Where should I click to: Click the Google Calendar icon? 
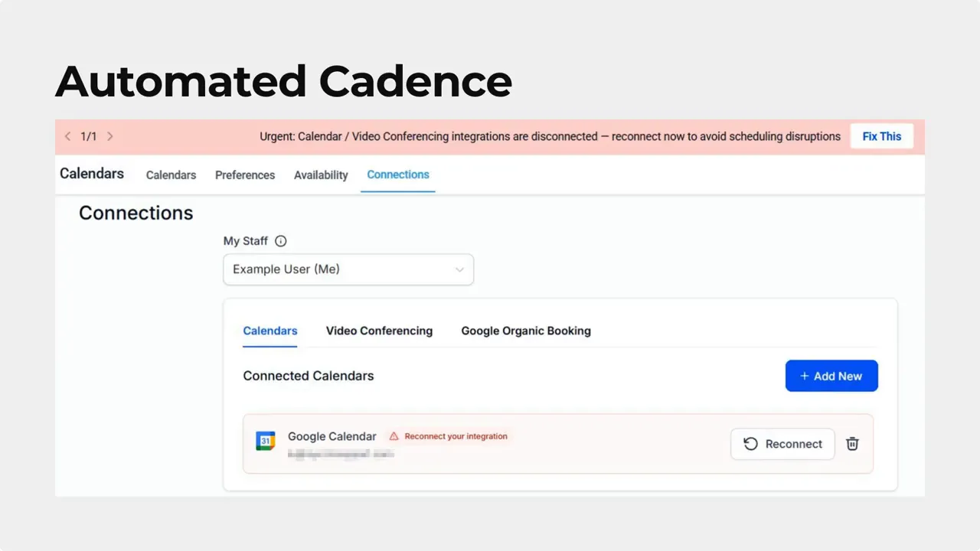click(265, 441)
